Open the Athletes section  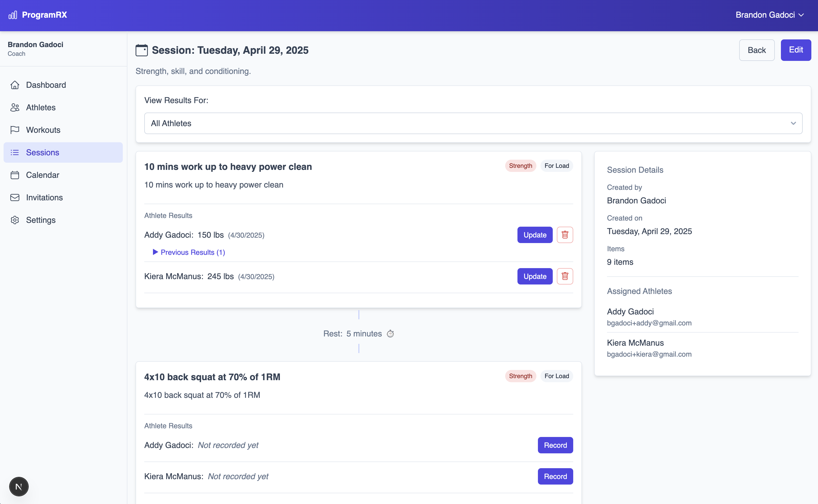click(63, 107)
